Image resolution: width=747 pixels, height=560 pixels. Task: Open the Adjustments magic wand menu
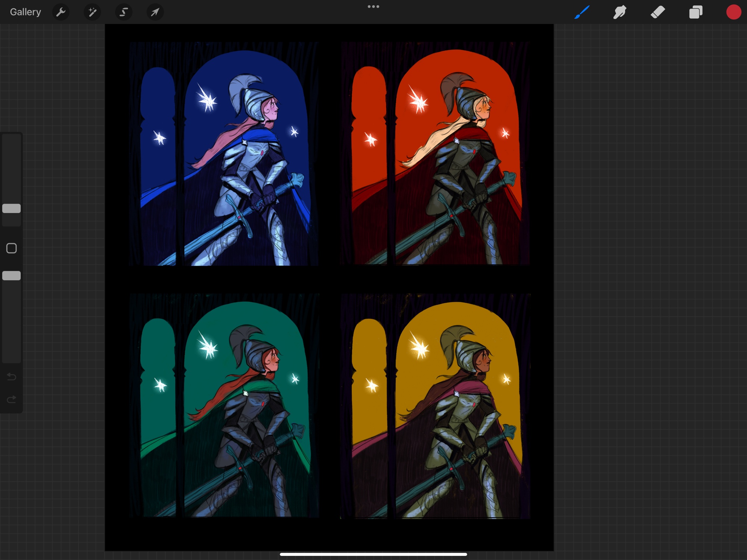[92, 12]
